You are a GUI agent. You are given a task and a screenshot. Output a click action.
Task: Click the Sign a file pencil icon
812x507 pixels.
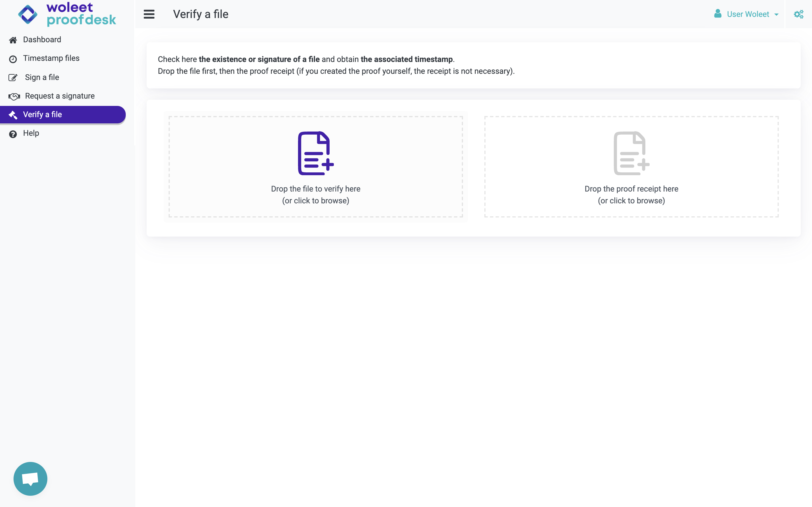(x=13, y=78)
